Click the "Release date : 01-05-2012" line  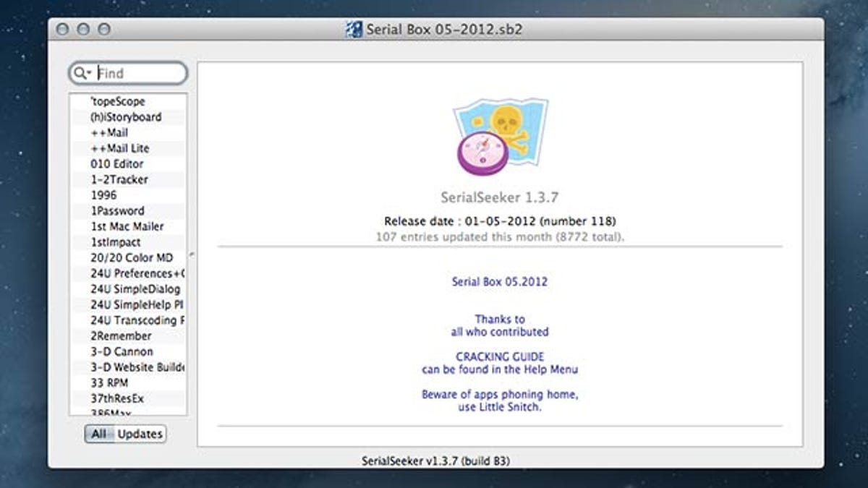coord(500,221)
